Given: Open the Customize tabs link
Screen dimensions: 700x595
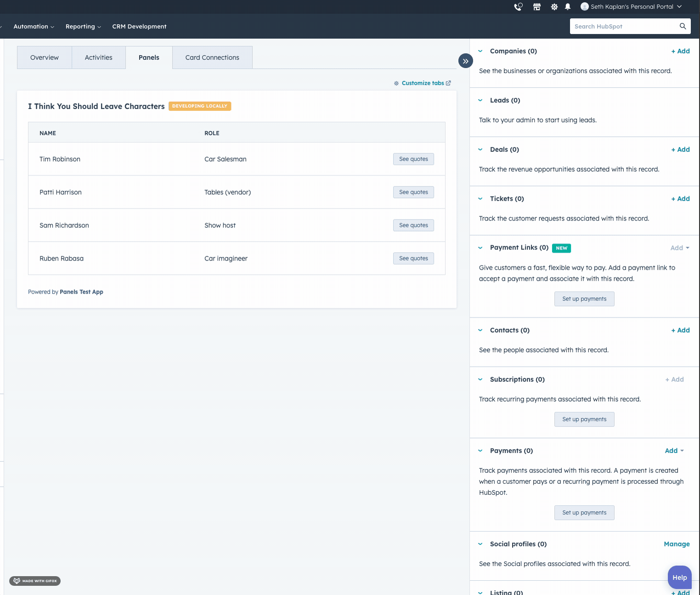Looking at the screenshot, I should click(423, 83).
